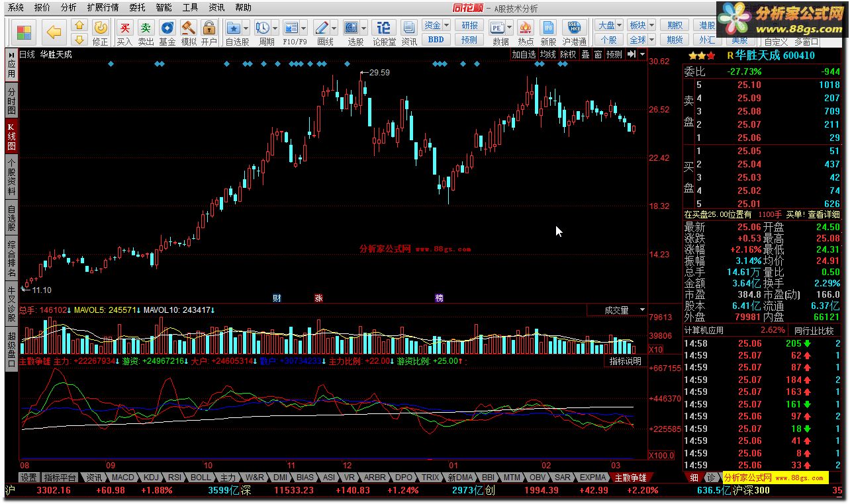Screen dimensions: 850x504
Task: Switch to the KDJ indicator tab
Action: [x=152, y=478]
